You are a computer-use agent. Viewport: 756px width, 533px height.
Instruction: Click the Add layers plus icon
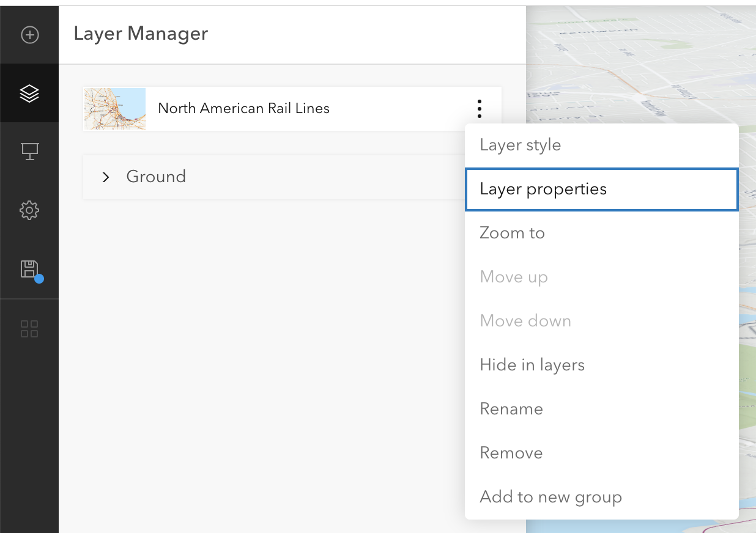[x=29, y=35]
